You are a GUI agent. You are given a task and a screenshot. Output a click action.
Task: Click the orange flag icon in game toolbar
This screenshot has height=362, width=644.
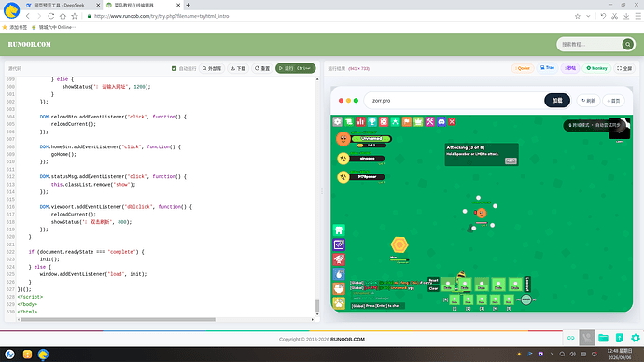(x=407, y=122)
